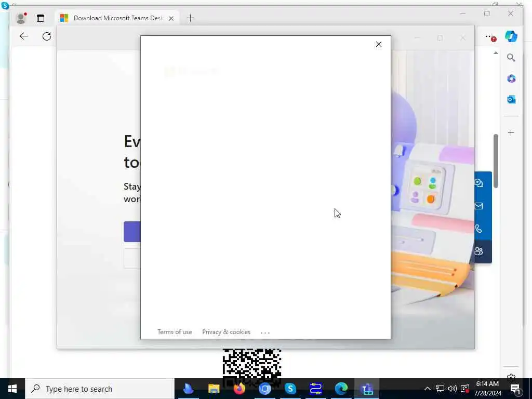This screenshot has height=399, width=532.
Task: Open File Explorer from taskbar
Action: (x=214, y=389)
